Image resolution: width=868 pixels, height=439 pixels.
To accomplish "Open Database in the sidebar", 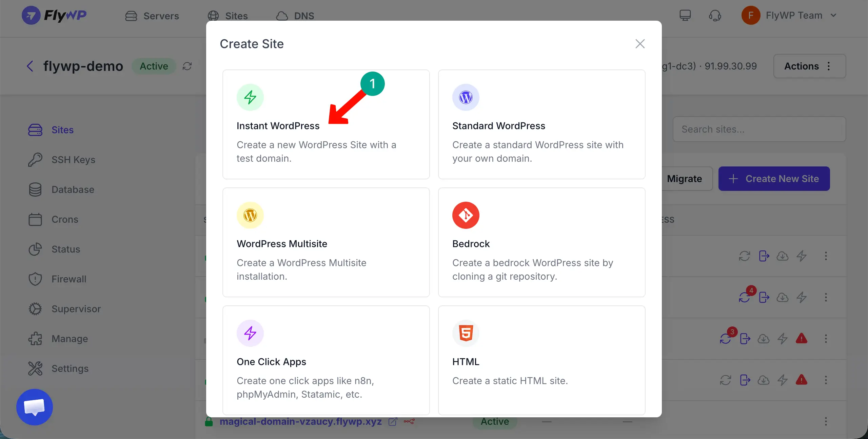I will (61, 189).
